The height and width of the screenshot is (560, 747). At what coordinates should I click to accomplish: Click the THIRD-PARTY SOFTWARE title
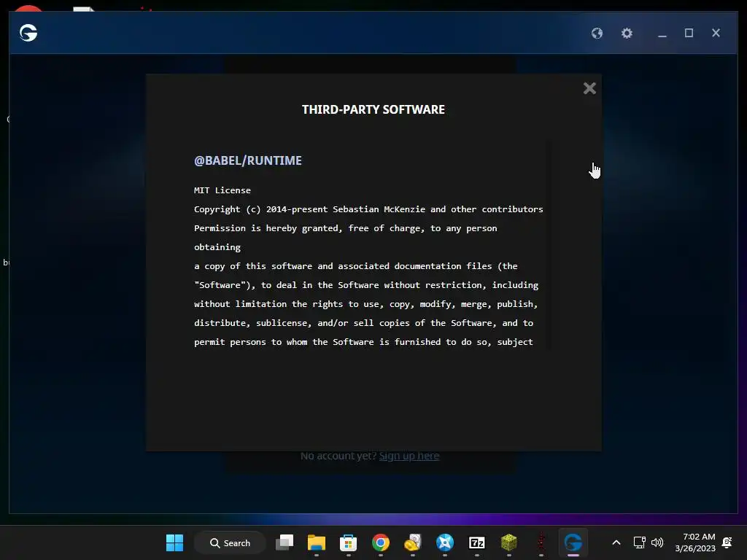[373, 109]
